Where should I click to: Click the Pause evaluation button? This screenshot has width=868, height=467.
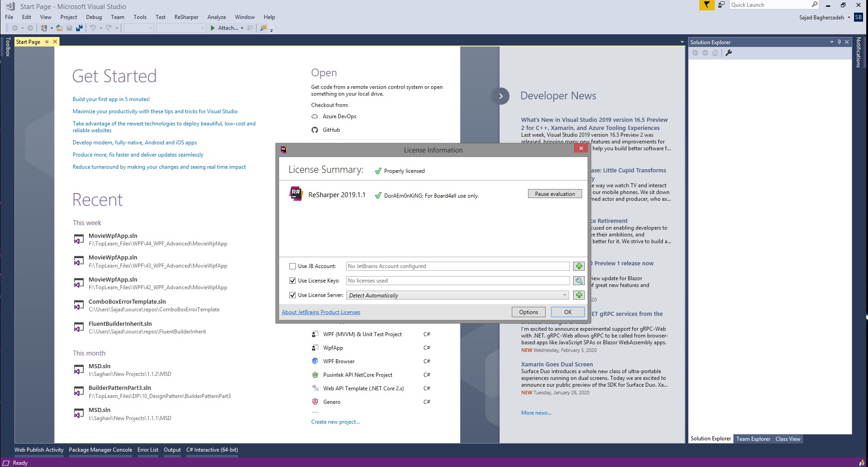pos(555,194)
